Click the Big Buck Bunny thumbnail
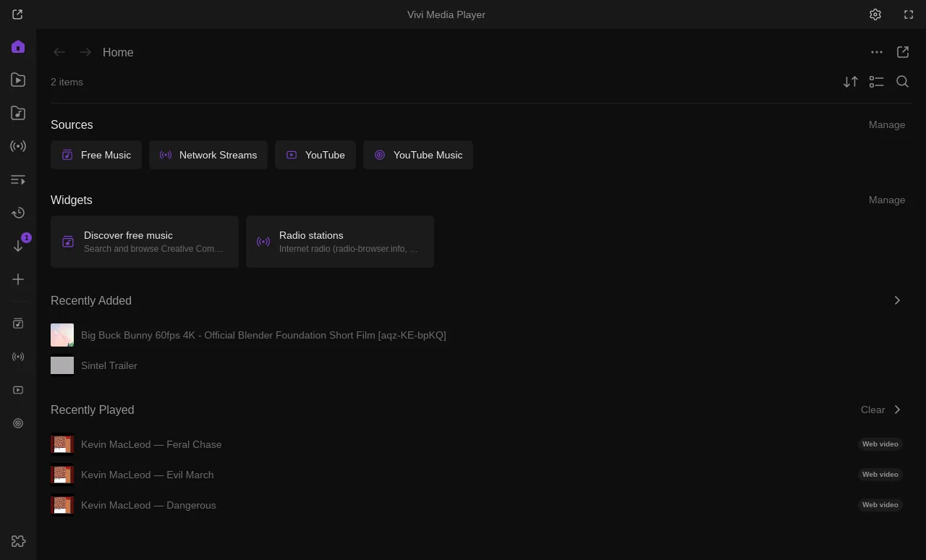Viewport: 926px width, 560px height. click(62, 335)
